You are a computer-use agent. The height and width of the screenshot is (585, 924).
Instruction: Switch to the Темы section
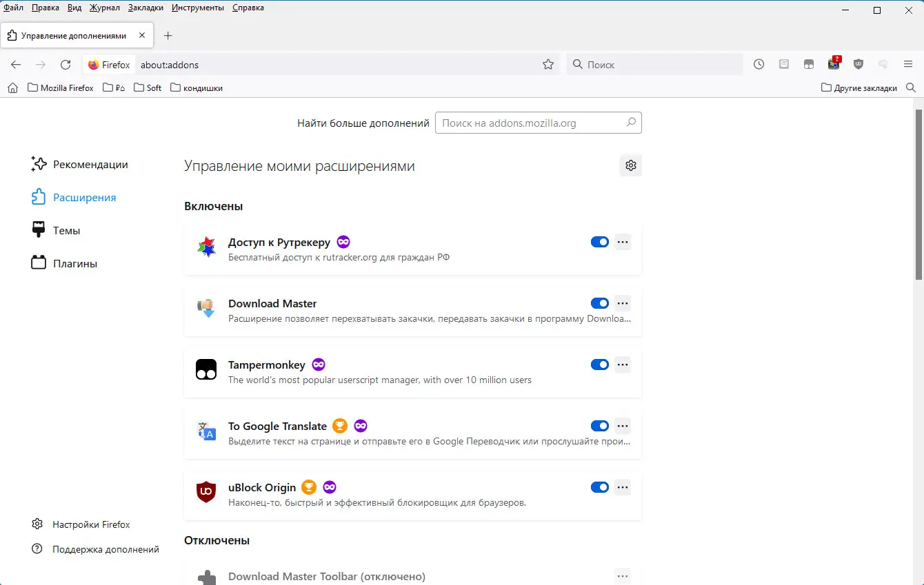[66, 230]
